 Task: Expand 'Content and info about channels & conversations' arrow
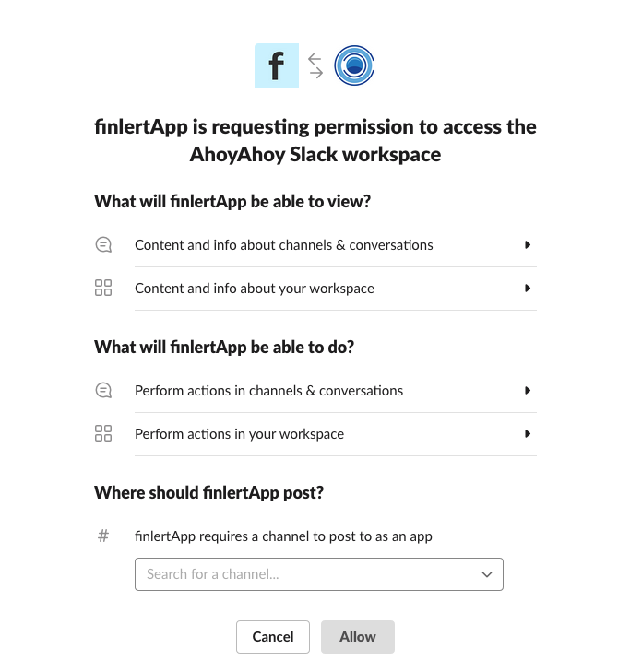528,245
